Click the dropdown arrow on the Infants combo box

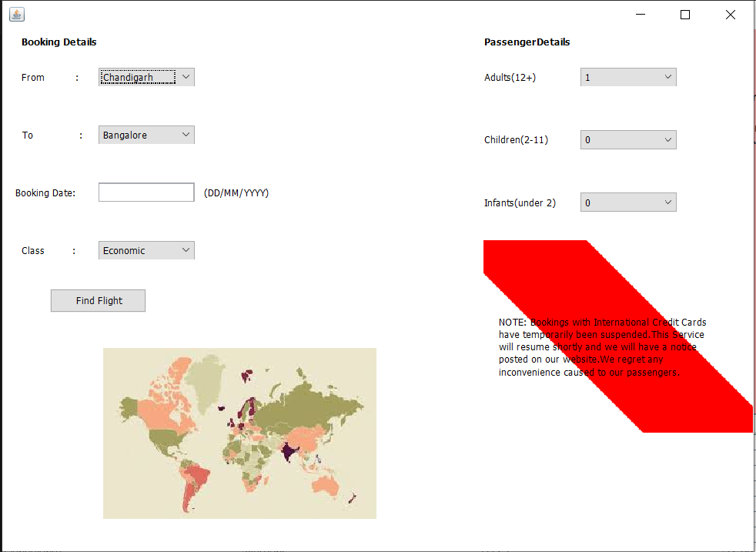coord(668,202)
